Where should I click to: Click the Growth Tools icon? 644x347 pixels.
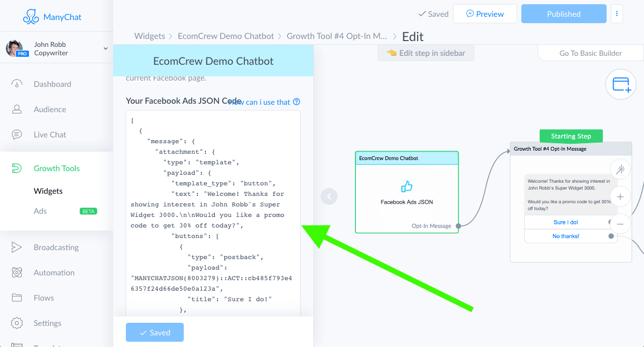pyautogui.click(x=18, y=168)
